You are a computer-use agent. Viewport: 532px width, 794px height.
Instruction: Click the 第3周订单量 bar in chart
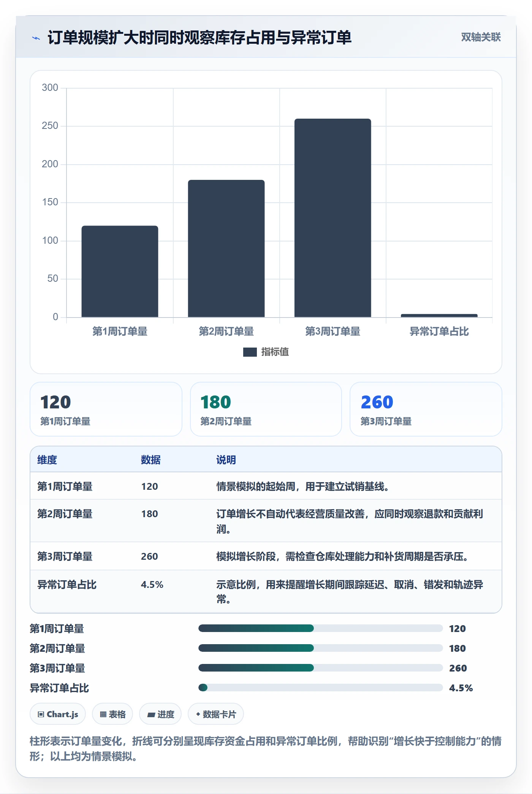pos(332,218)
